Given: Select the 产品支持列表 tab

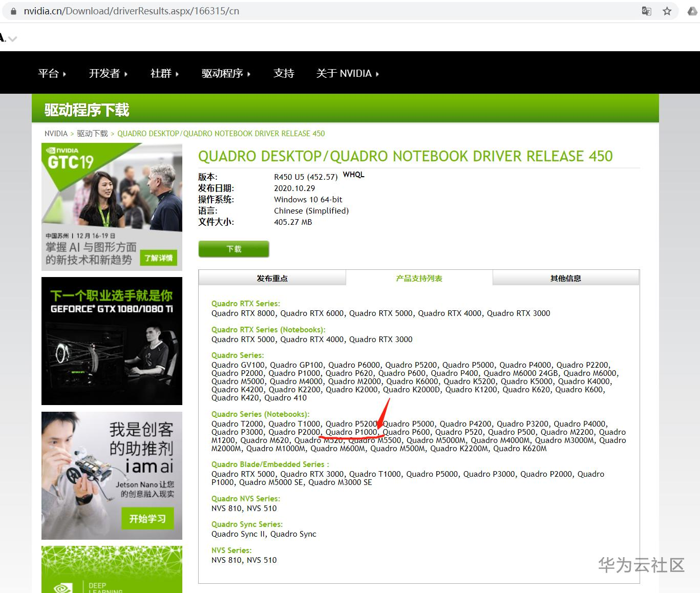Looking at the screenshot, I should (419, 278).
